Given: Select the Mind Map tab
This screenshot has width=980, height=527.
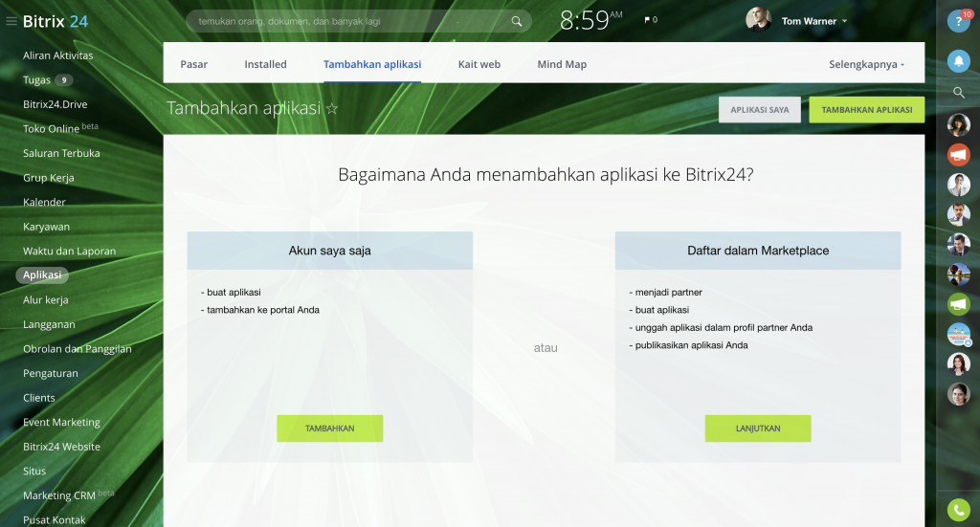Looking at the screenshot, I should point(562,64).
